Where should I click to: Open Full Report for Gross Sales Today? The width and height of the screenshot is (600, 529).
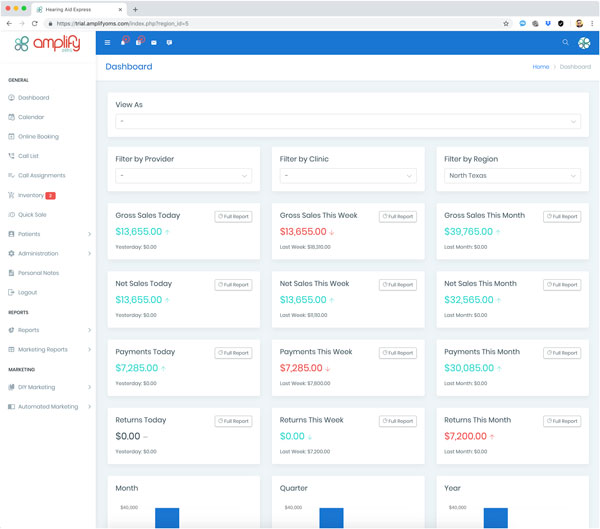pos(233,217)
